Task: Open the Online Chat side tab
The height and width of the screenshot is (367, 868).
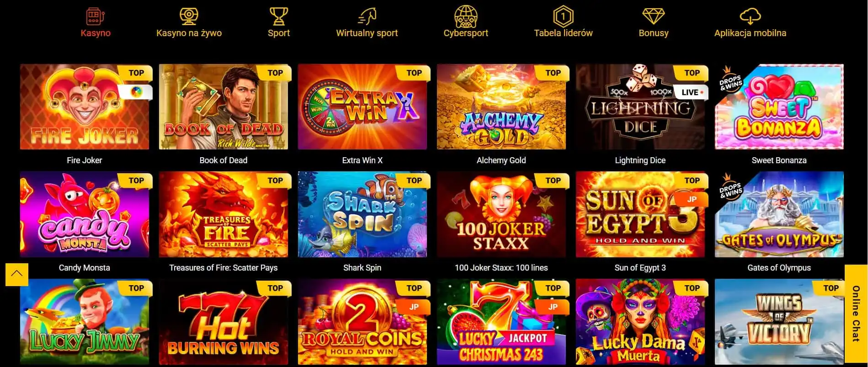Action: (x=856, y=314)
